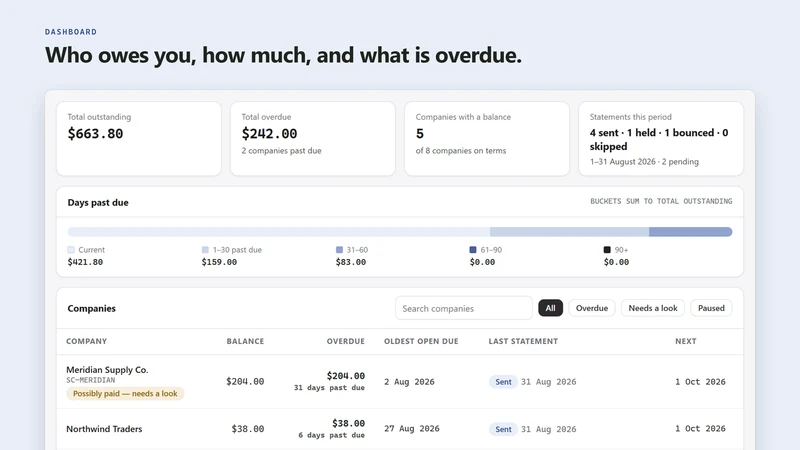Click the darkest segment of aging bar

pos(691,232)
